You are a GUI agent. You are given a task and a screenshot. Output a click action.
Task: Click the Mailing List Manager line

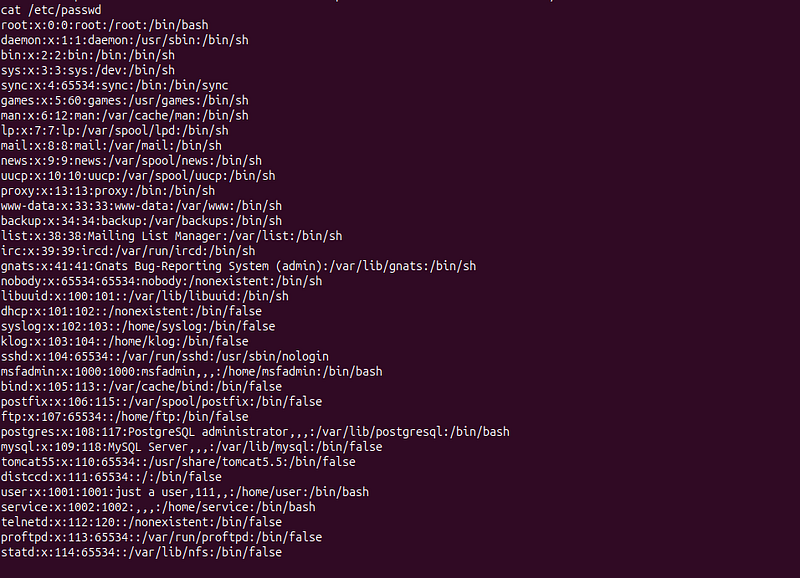point(171,236)
